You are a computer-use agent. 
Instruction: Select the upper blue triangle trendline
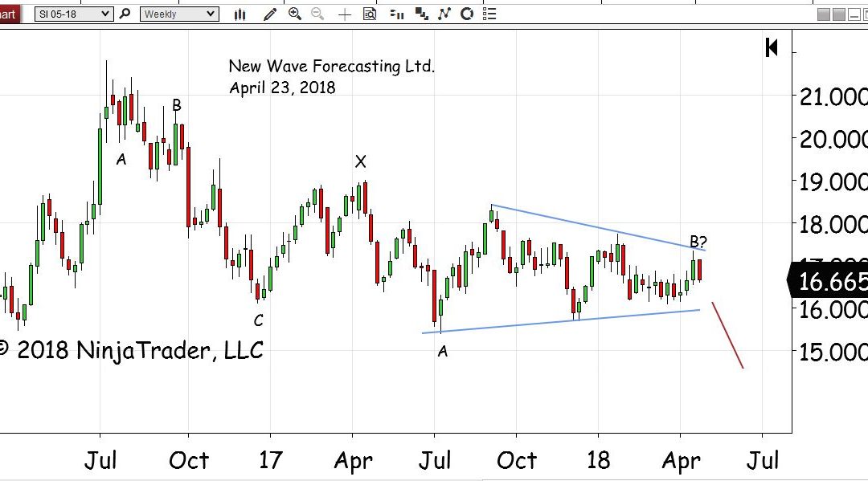tap(598, 227)
